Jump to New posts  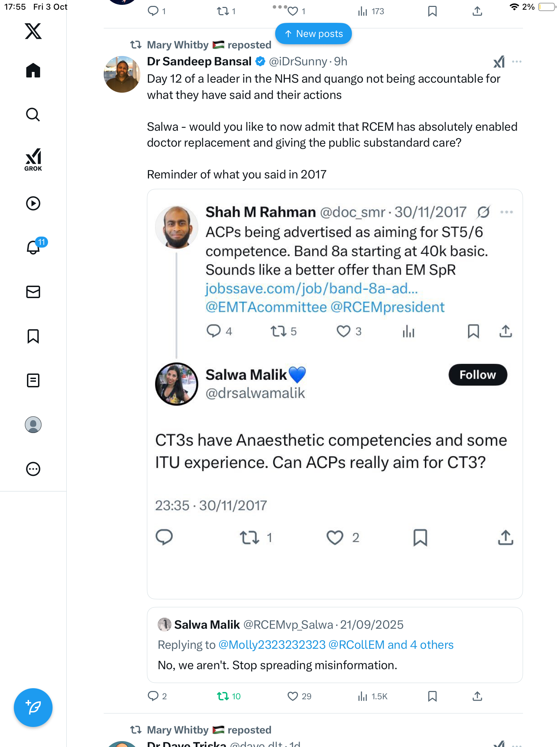314,34
